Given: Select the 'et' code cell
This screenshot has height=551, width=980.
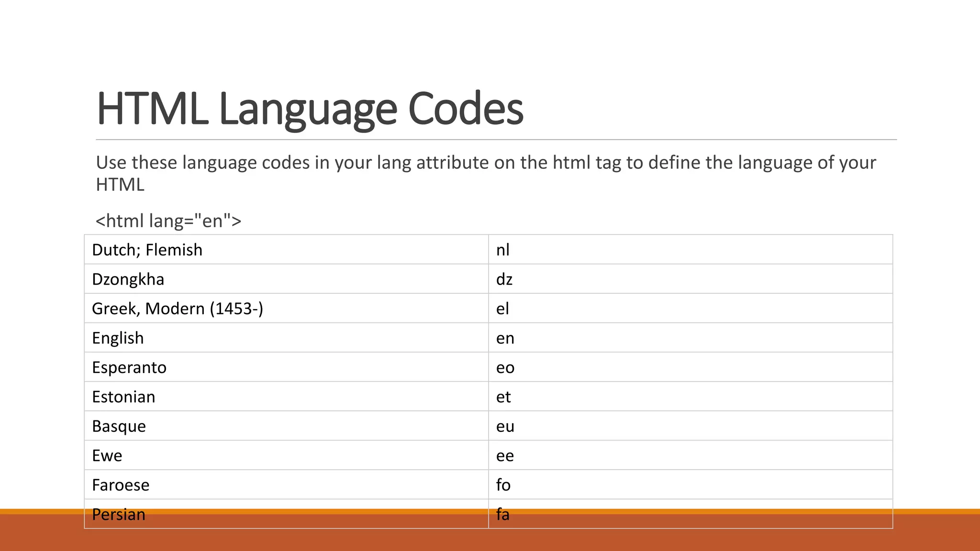Looking at the screenshot, I should point(690,397).
